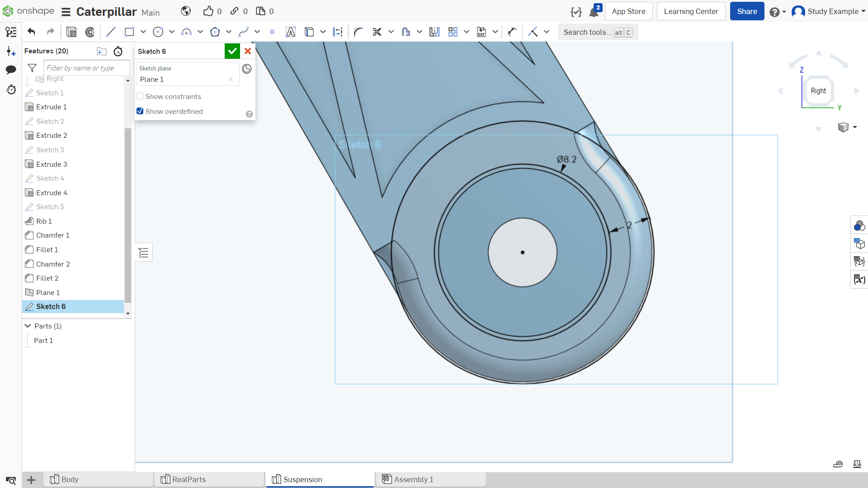Open the Appearances color panel icon
The image size is (868, 488).
pyautogui.click(x=859, y=225)
